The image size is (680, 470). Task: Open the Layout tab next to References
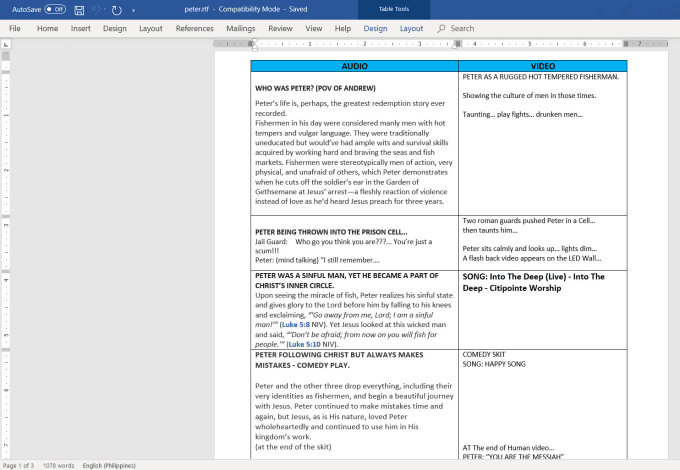tap(151, 29)
